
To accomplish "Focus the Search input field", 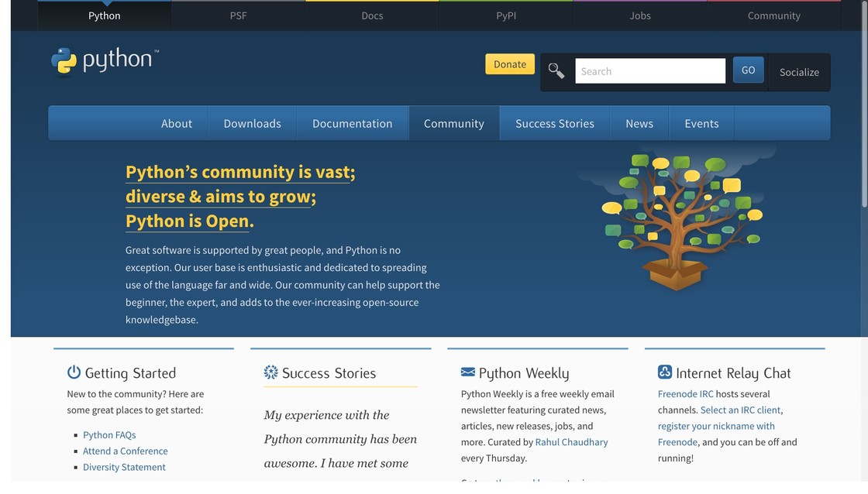I will pyautogui.click(x=649, y=71).
